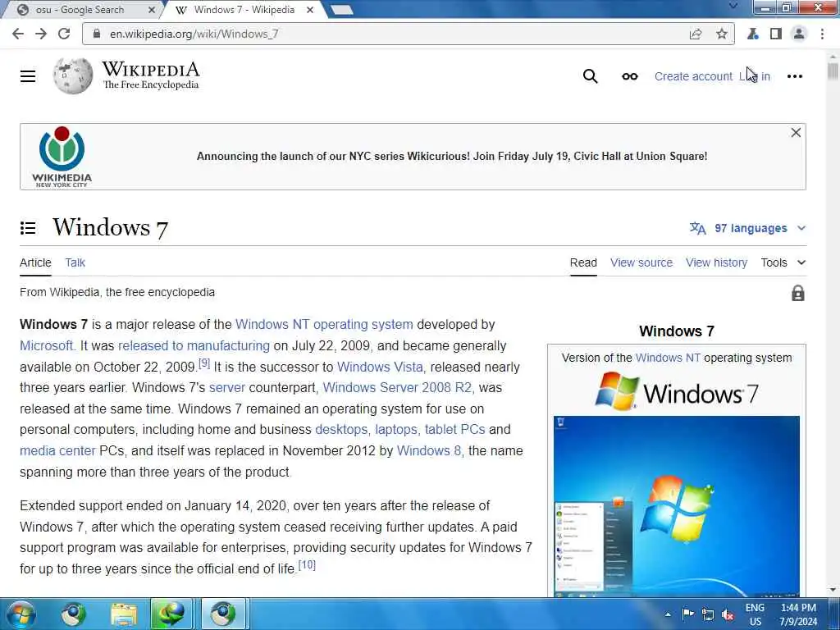Open Chrome Labs flask icon
Viewport: 840px width, 630px height.
(x=753, y=34)
